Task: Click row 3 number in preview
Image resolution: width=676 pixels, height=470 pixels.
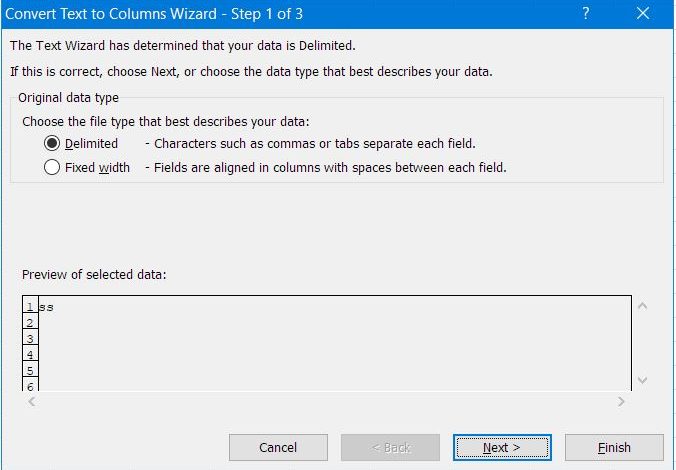Action: click(30, 339)
